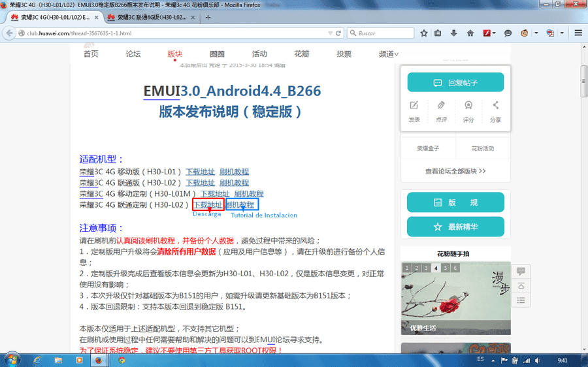Open 圈圈 in the site navigation

tap(217, 54)
